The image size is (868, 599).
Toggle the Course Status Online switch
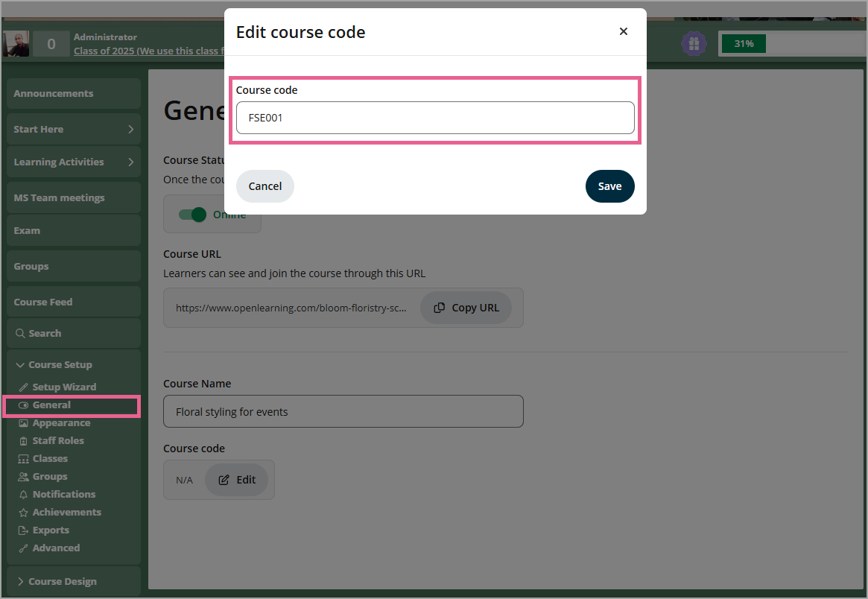pos(192,215)
